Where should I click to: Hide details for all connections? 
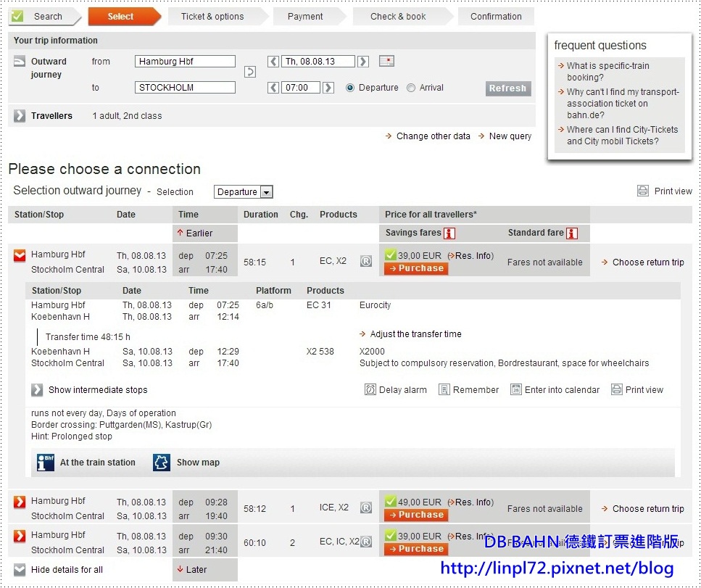[20, 570]
